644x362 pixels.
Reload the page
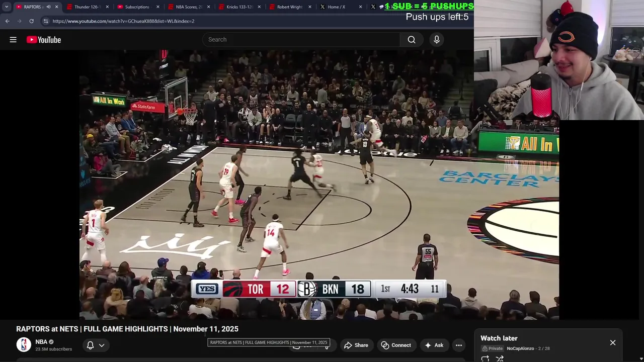(x=31, y=21)
